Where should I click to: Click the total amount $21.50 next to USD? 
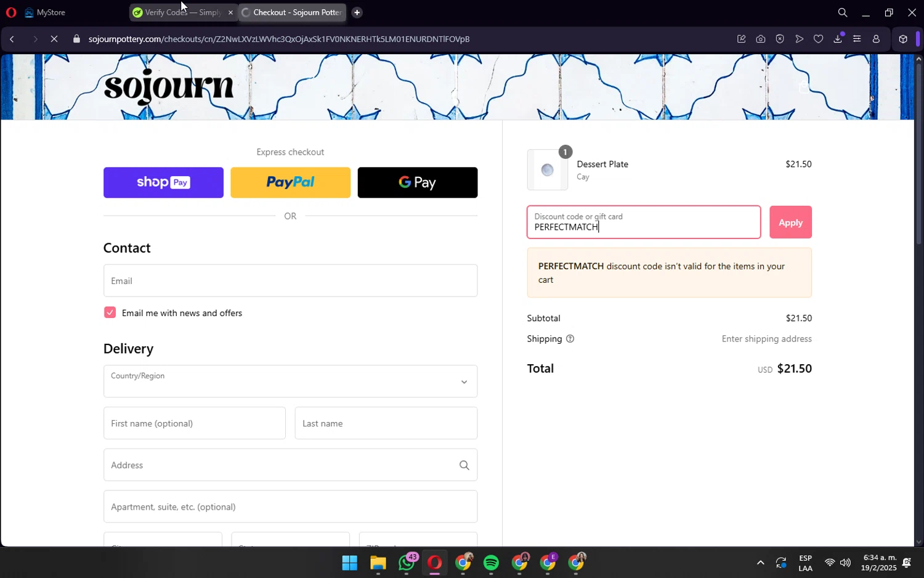pos(794,368)
